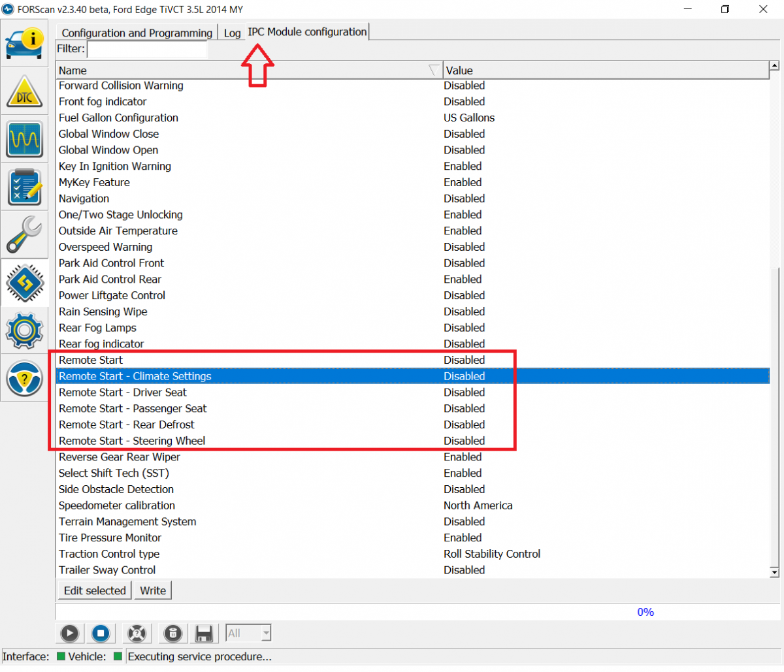Open the gear settings section
The image size is (784, 672).
point(25,330)
